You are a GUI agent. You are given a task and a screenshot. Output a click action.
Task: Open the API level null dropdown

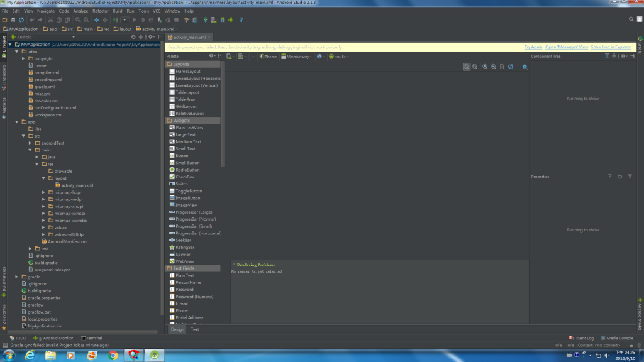click(339, 57)
